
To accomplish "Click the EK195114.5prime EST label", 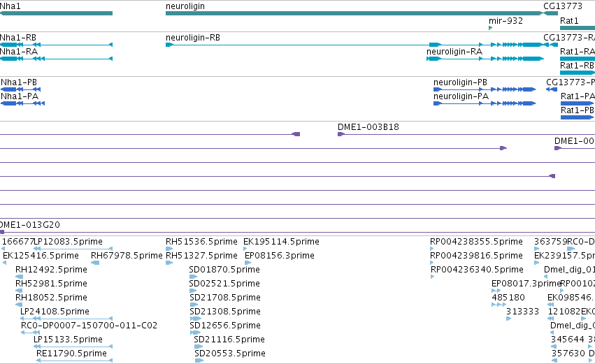I will point(281,242).
